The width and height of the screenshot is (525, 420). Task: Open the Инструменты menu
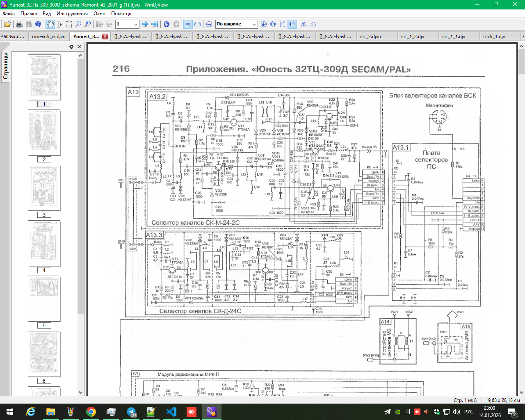tap(72, 14)
